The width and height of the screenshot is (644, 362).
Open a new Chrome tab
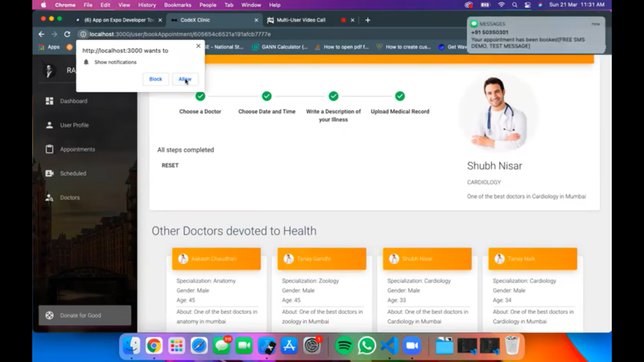[368, 20]
